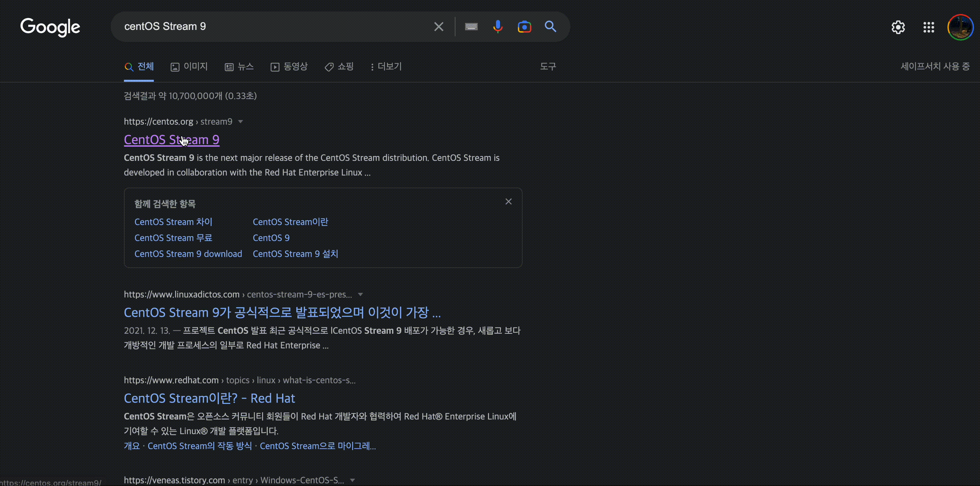Start voice search with microphone icon
Viewport: 980px width, 486px height.
[x=498, y=27]
